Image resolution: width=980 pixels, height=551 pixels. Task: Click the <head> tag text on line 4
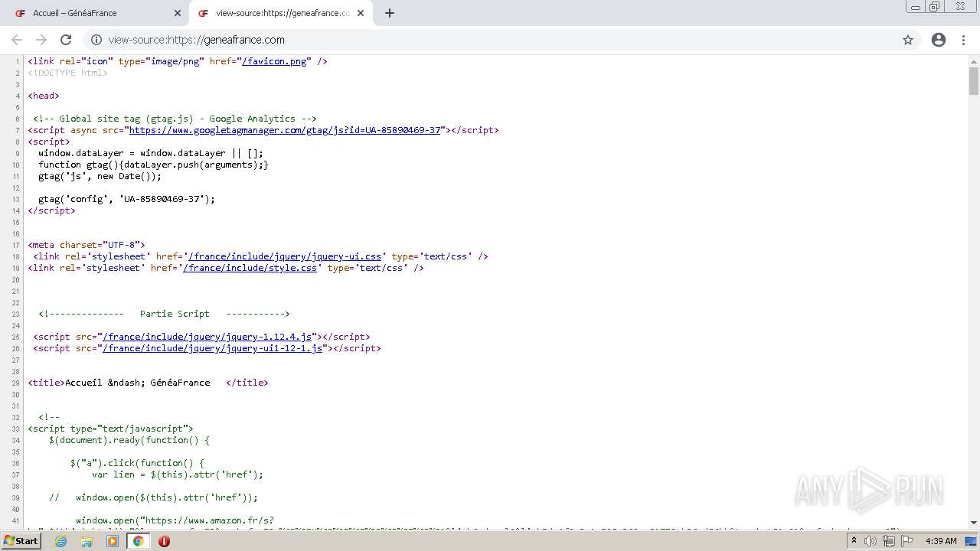[44, 96]
